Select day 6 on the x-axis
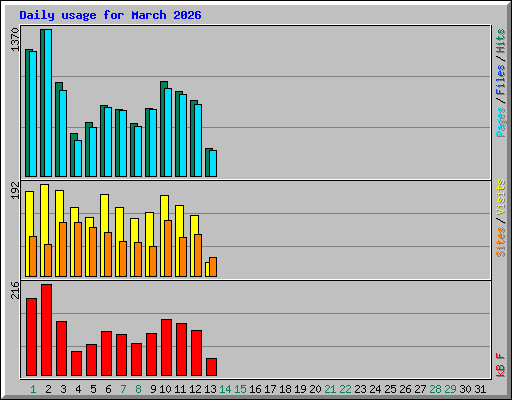 (108, 389)
